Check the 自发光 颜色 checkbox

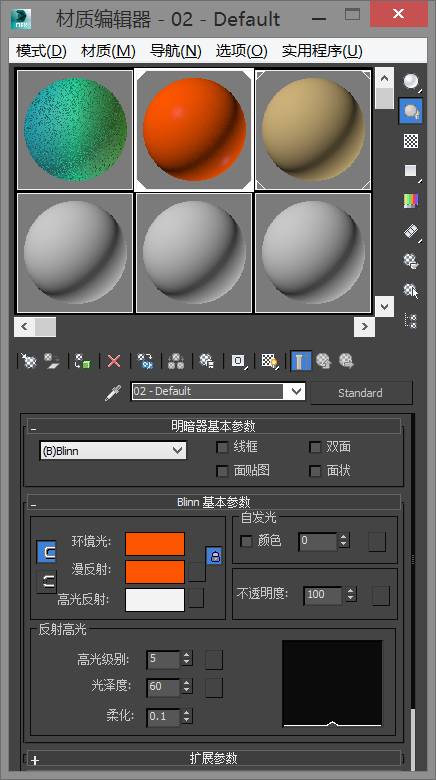pos(246,541)
